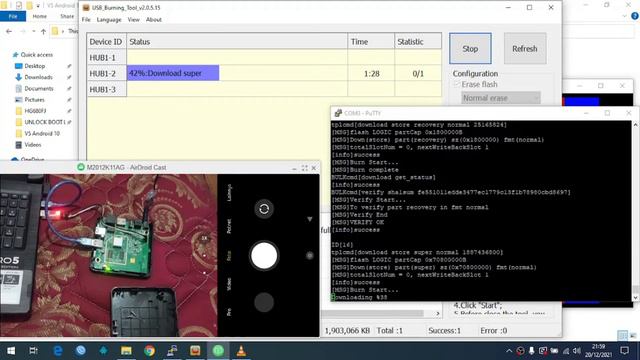Viewport: 640px width, 360px height.
Task: Click the Time column header
Action: click(371, 42)
